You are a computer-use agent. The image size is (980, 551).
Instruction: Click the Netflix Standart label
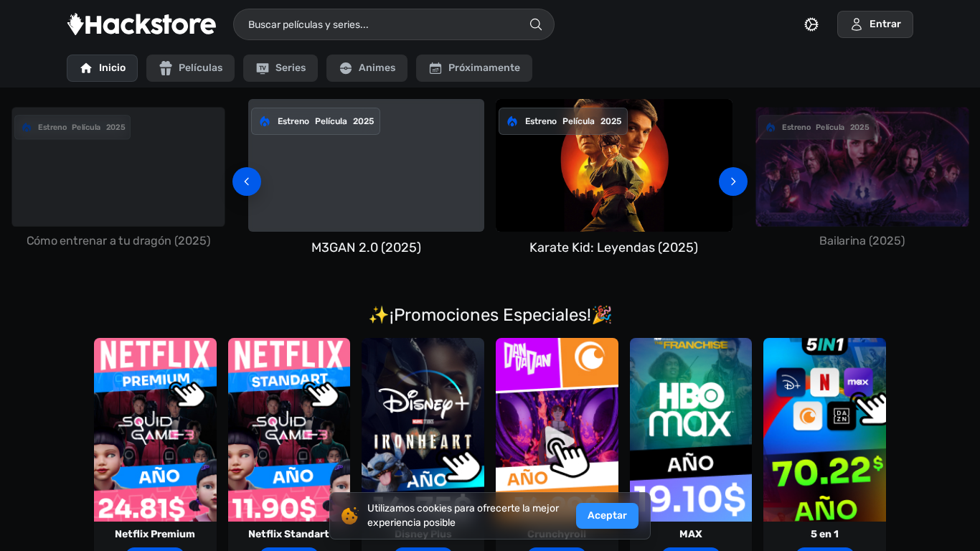(289, 534)
